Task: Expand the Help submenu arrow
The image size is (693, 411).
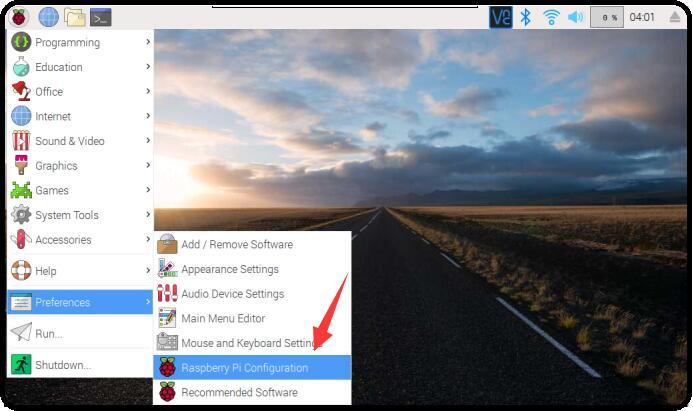Action: (148, 270)
